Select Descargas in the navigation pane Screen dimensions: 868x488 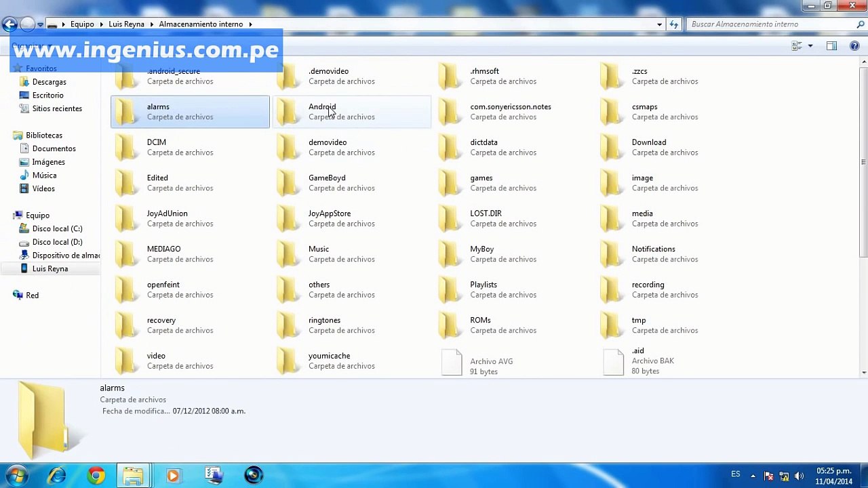point(49,82)
